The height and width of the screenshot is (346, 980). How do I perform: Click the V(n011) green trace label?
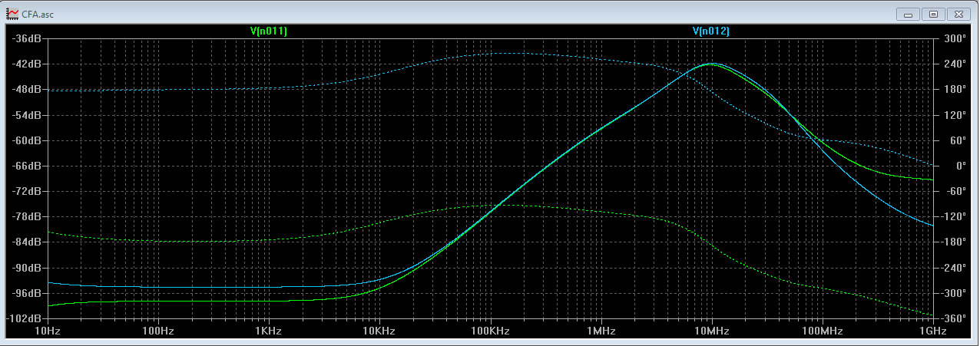(268, 31)
